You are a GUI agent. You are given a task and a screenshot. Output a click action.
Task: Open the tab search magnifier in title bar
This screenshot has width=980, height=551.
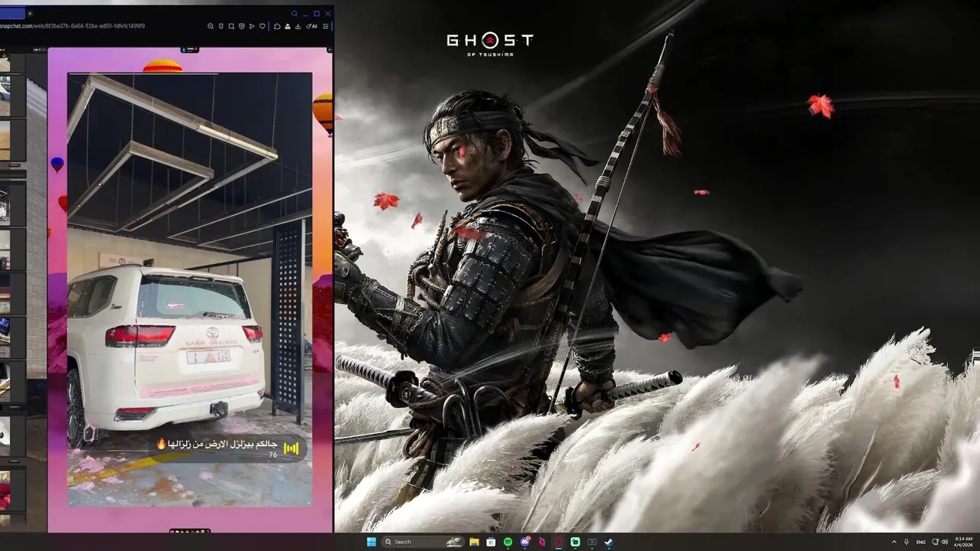pos(294,14)
